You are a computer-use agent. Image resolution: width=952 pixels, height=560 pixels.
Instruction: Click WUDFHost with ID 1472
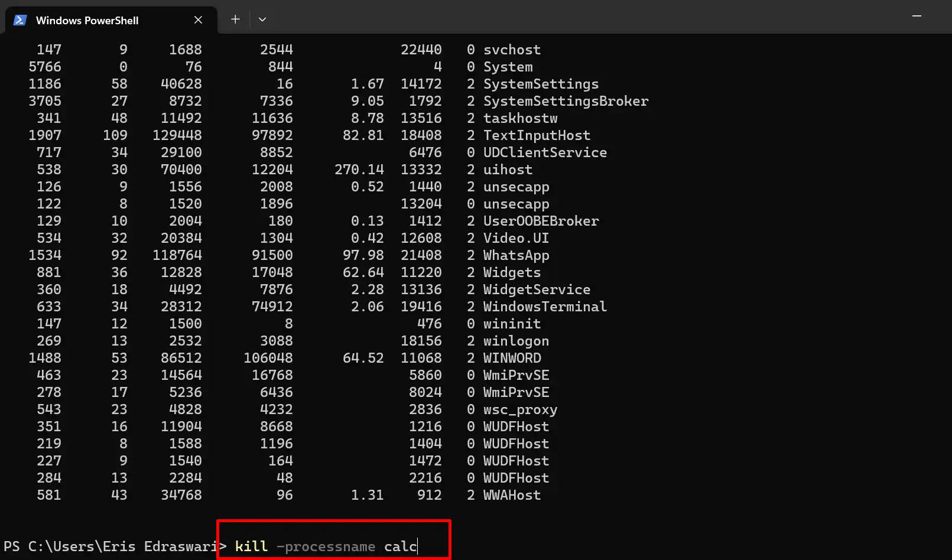click(x=516, y=461)
